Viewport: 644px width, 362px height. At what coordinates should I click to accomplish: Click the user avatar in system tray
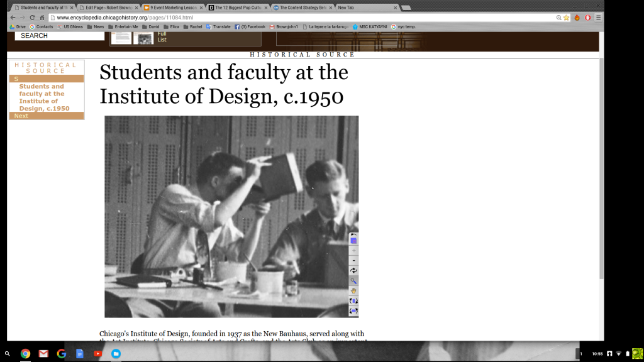coord(638,353)
